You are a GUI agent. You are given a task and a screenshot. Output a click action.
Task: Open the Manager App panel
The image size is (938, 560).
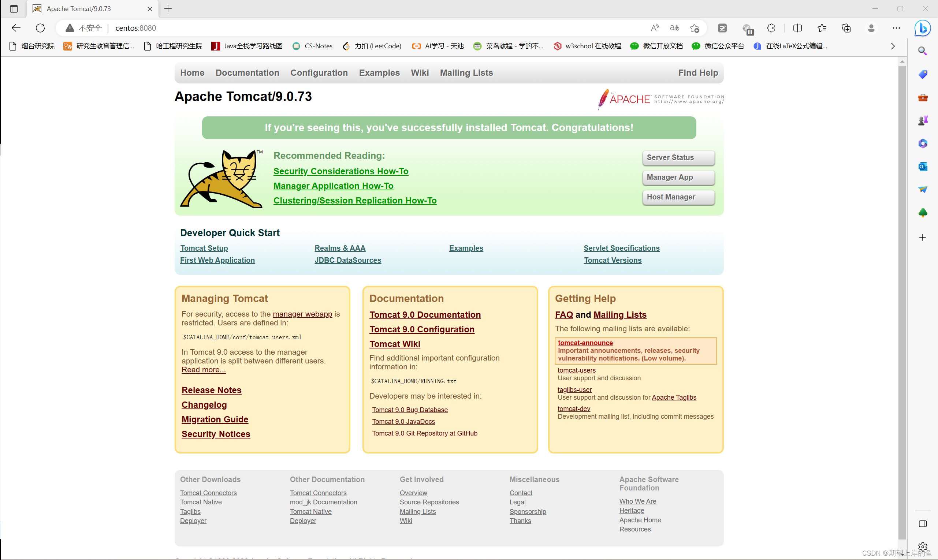click(x=675, y=177)
